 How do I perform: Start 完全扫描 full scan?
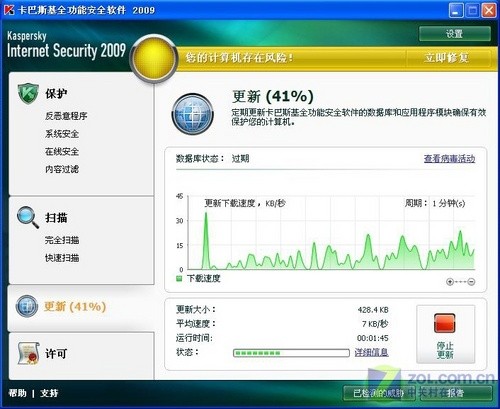tap(62, 240)
